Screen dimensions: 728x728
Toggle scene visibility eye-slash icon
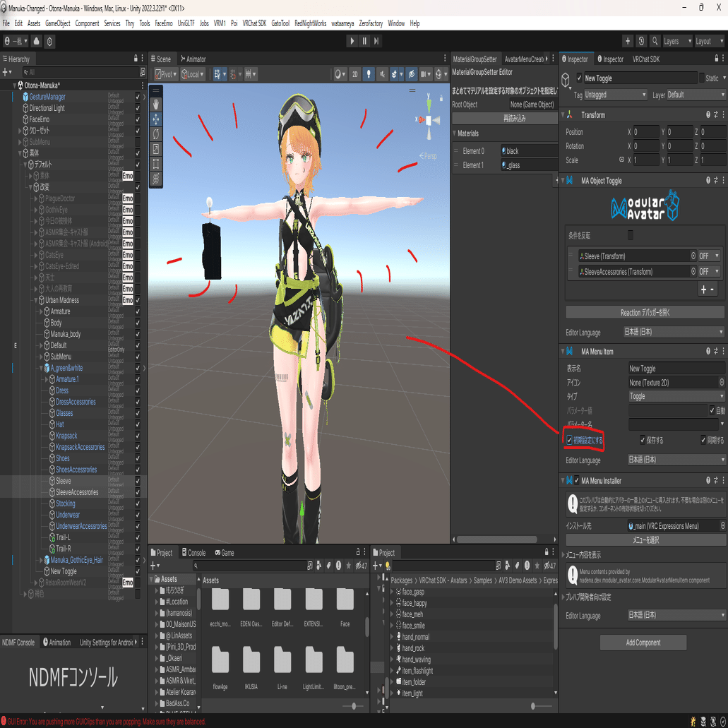tap(412, 74)
